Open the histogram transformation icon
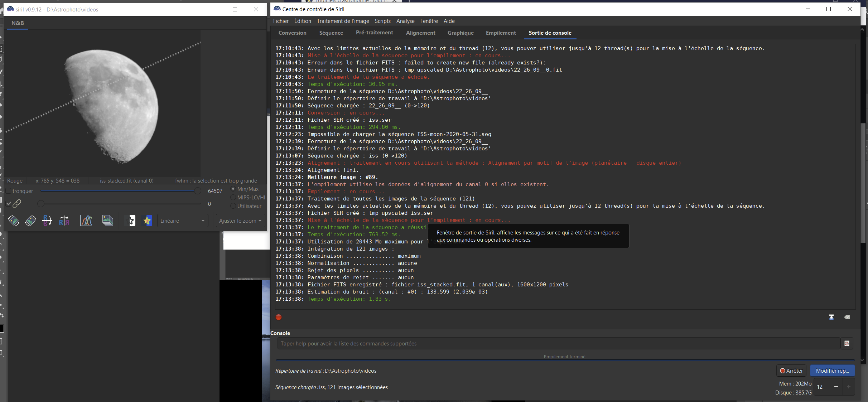The image size is (868, 402). point(86,221)
